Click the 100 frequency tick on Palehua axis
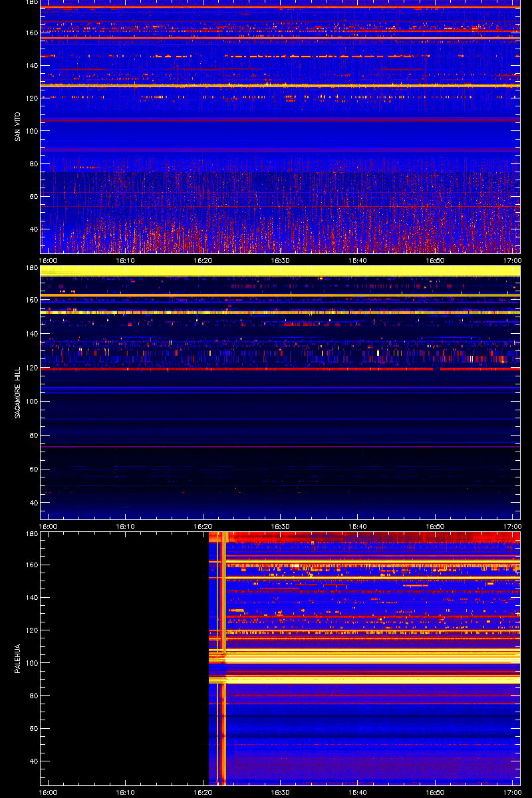Image resolution: width=532 pixels, height=798 pixels. point(31,663)
